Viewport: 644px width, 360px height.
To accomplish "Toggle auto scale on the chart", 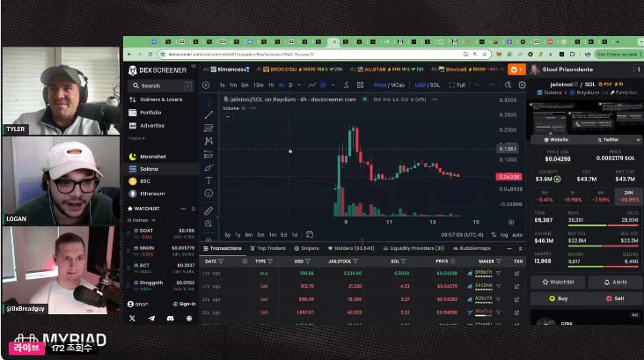I will click(x=517, y=235).
